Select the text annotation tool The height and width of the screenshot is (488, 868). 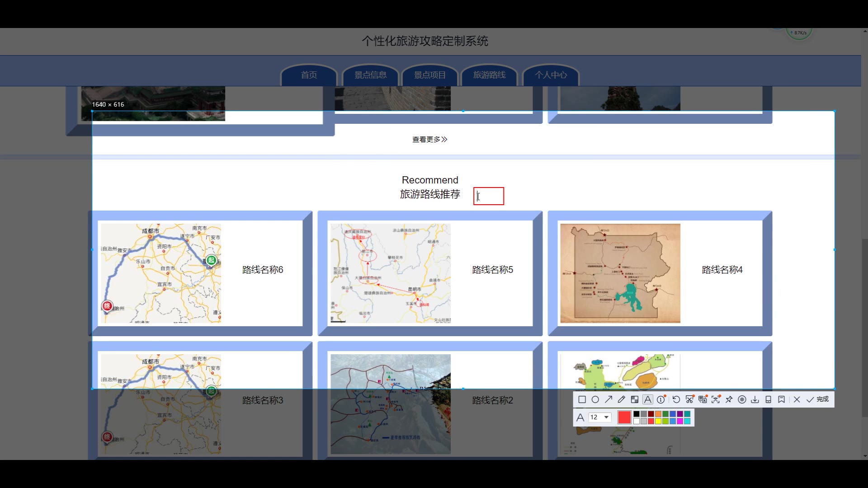(x=648, y=399)
